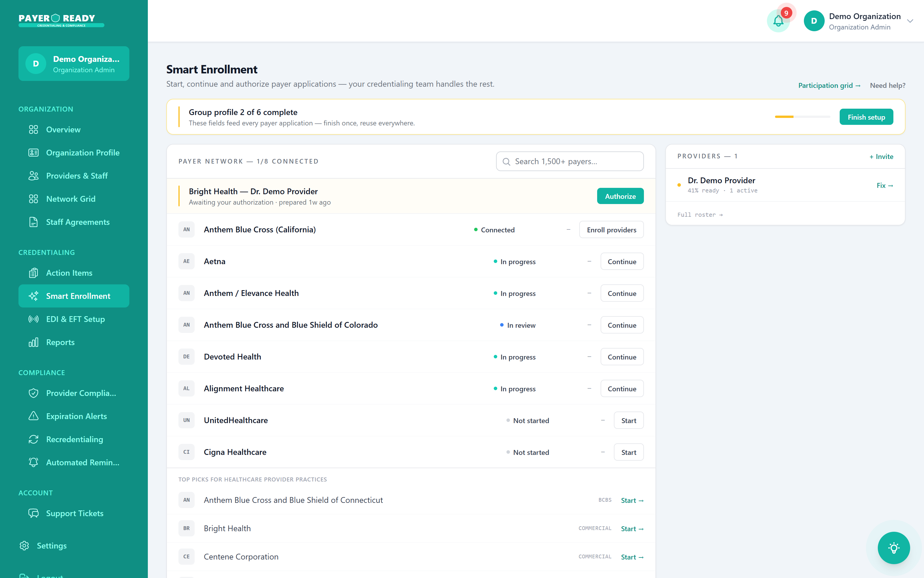Open the notifications bell icon
Screen dimensions: 924x578
778,21
